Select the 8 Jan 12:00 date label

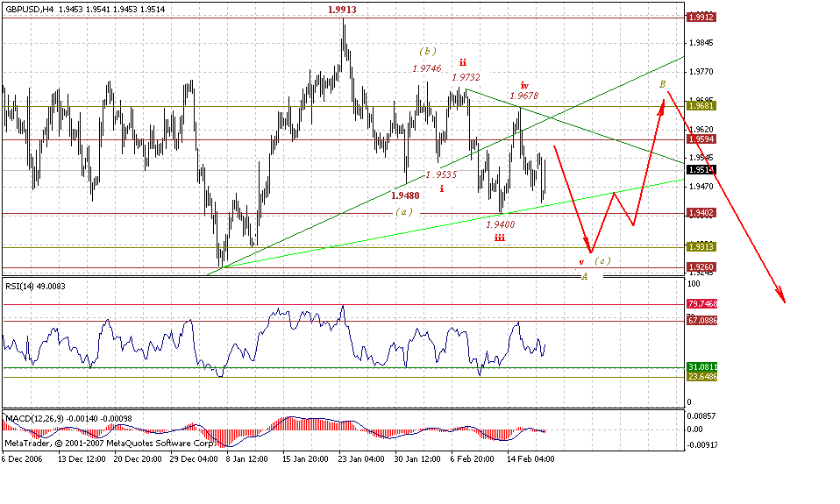click(247, 459)
